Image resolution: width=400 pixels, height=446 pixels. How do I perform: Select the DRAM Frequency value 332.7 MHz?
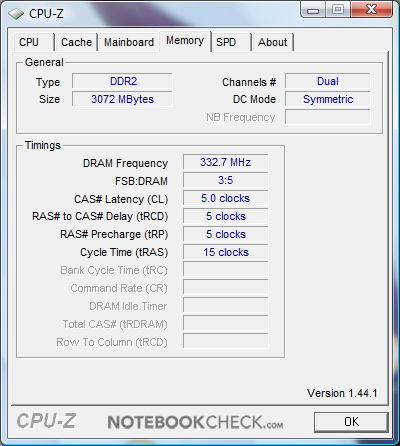tap(226, 162)
